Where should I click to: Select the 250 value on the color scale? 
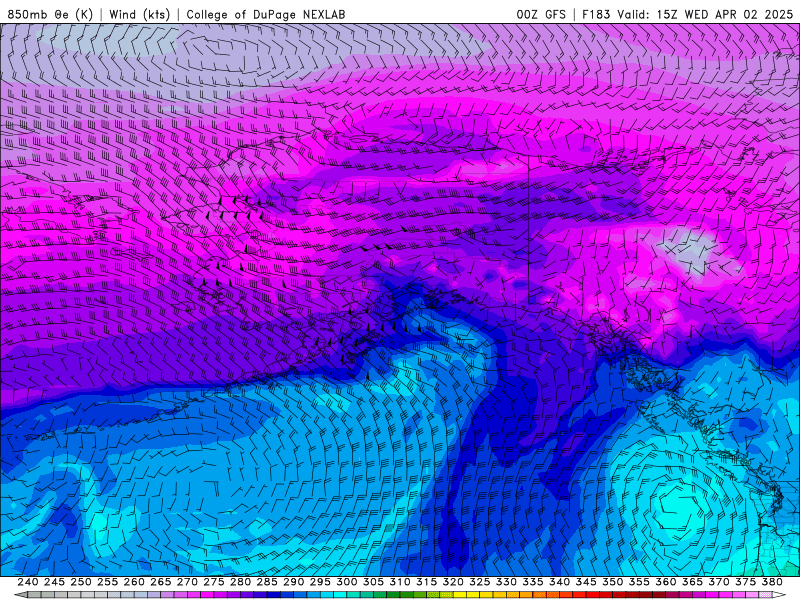point(81,582)
